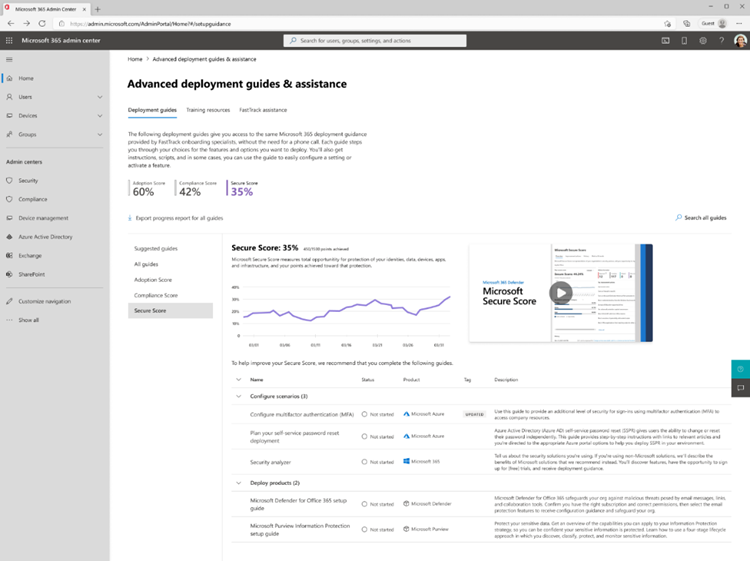Viewport: 750px width, 561px height.
Task: Collapse the Deploy products (2) group
Action: click(x=239, y=483)
